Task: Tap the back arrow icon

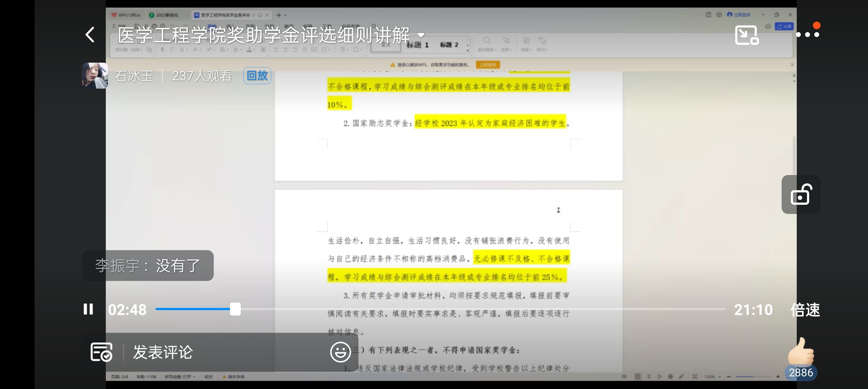Action: coord(90,35)
